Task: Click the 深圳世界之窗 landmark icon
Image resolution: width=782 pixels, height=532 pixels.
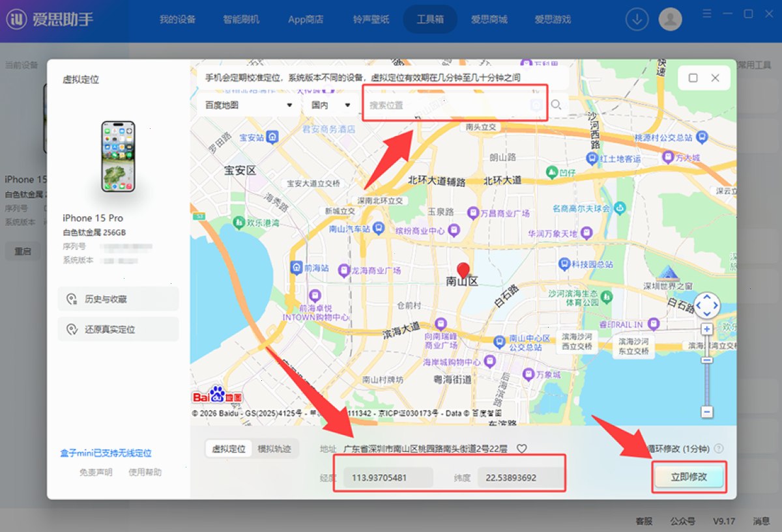Action: tap(667, 273)
